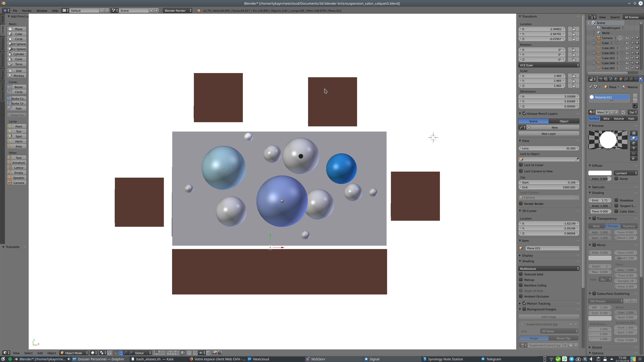Open the Lambert diffuse shader dropdown
Viewport: 644px width, 362px height.
pos(626,173)
